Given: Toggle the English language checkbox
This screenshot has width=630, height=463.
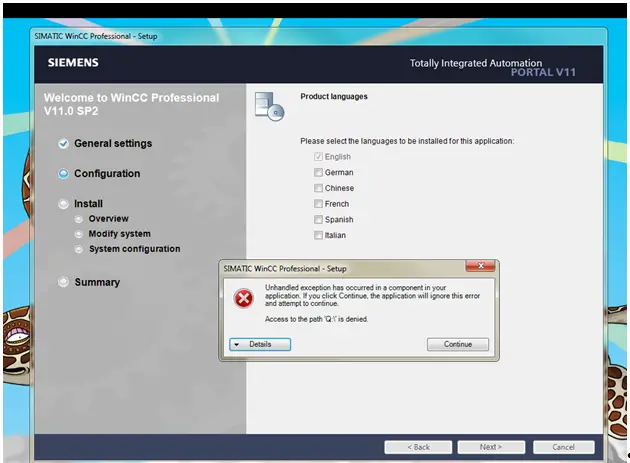Looking at the screenshot, I should [318, 157].
